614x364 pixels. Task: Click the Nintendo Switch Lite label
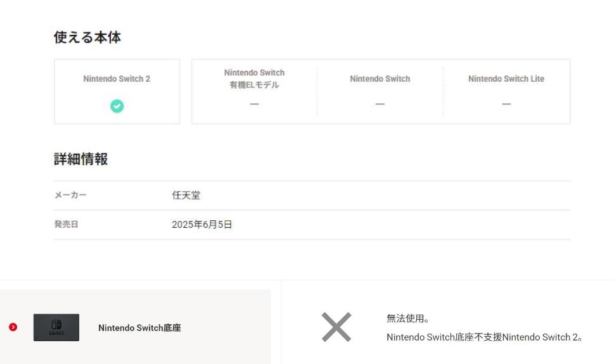pos(506,79)
